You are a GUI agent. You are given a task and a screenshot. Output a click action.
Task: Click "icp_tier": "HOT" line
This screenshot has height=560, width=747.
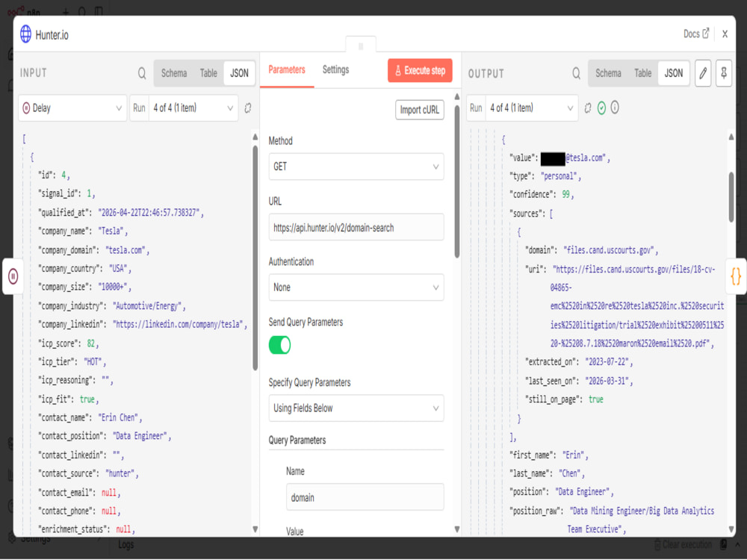72,362
